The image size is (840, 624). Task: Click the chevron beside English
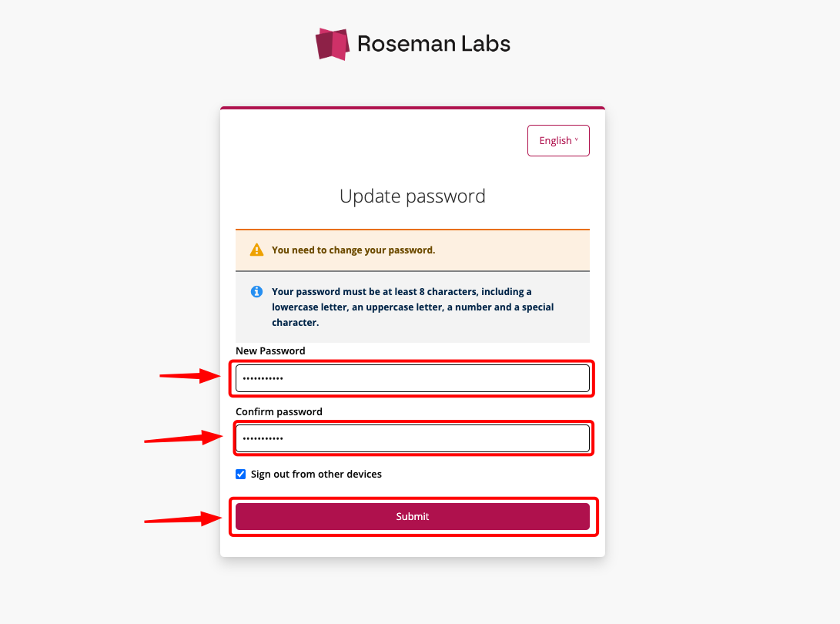[577, 140]
